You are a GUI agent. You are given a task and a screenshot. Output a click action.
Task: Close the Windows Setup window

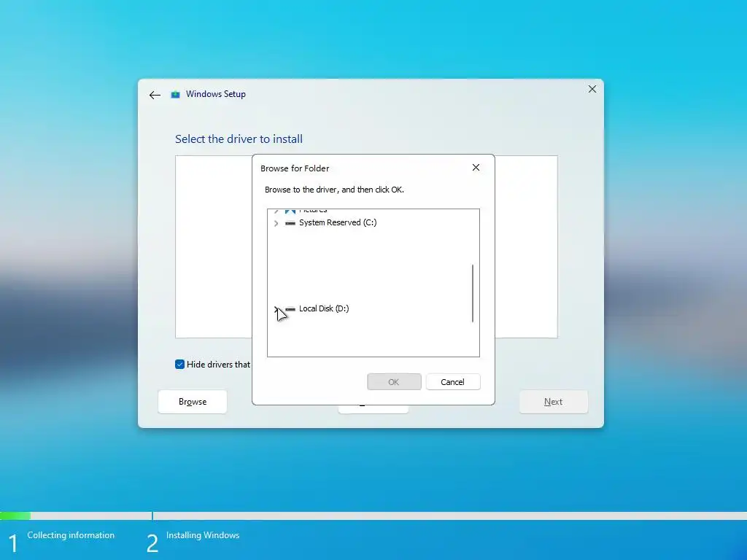(592, 89)
